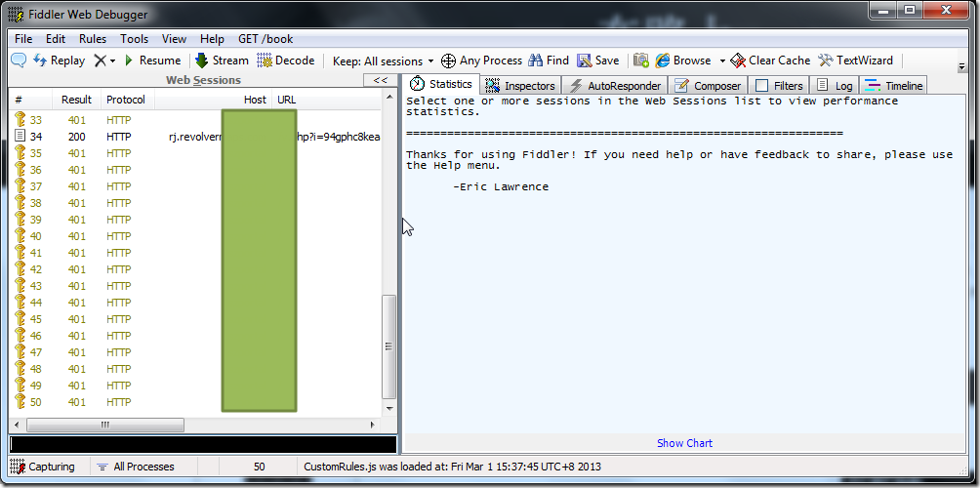Switch to the Inspectors tab
980x488 pixels.
[520, 86]
